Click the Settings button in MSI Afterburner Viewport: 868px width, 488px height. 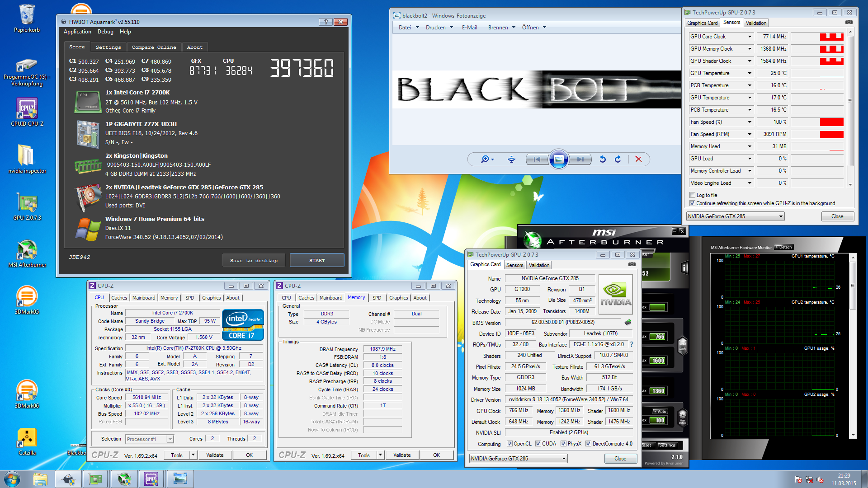coord(667,445)
